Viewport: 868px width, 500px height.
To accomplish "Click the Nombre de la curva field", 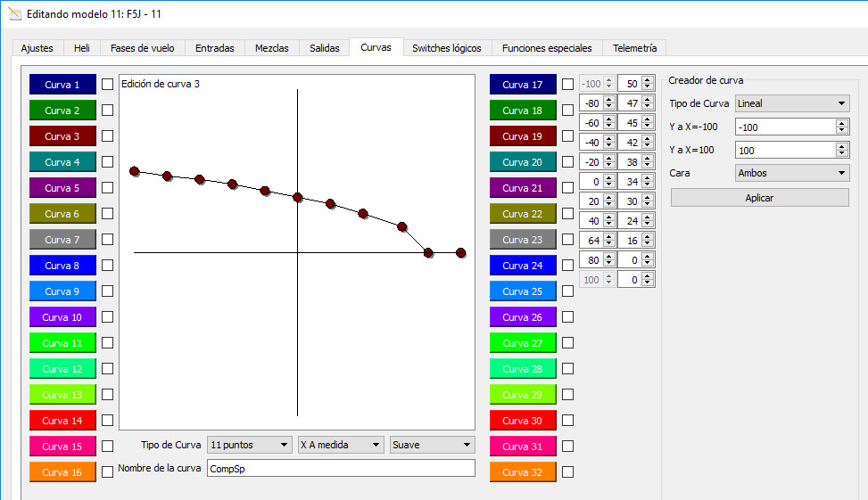I will click(340, 469).
